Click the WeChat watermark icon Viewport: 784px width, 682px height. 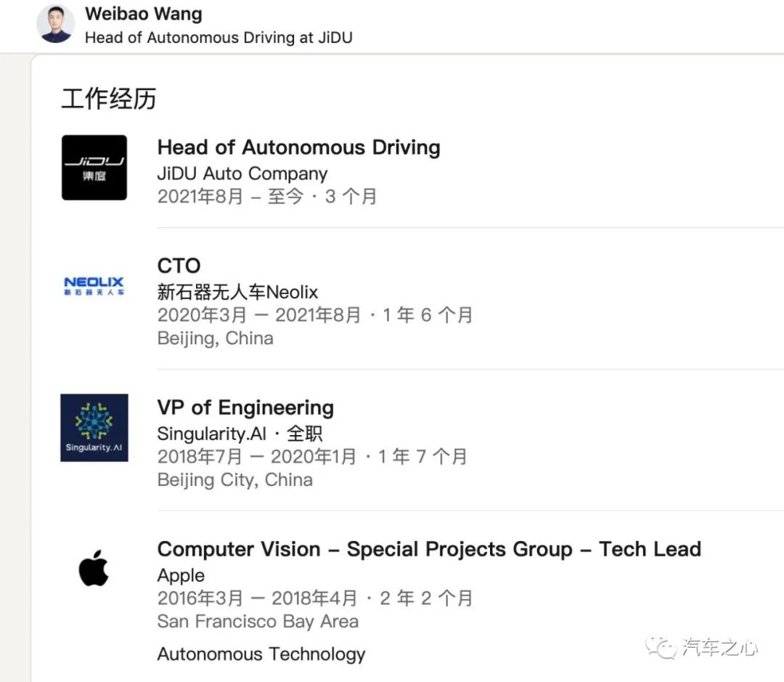661,647
